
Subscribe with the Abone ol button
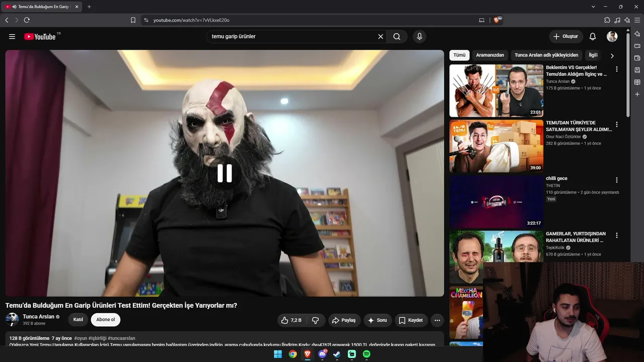point(106,320)
